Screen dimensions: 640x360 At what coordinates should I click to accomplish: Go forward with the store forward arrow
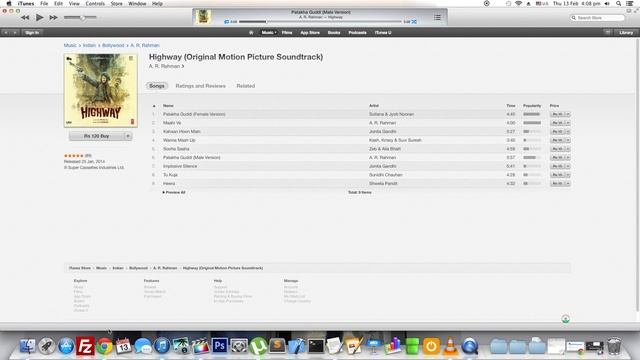[x=15, y=32]
